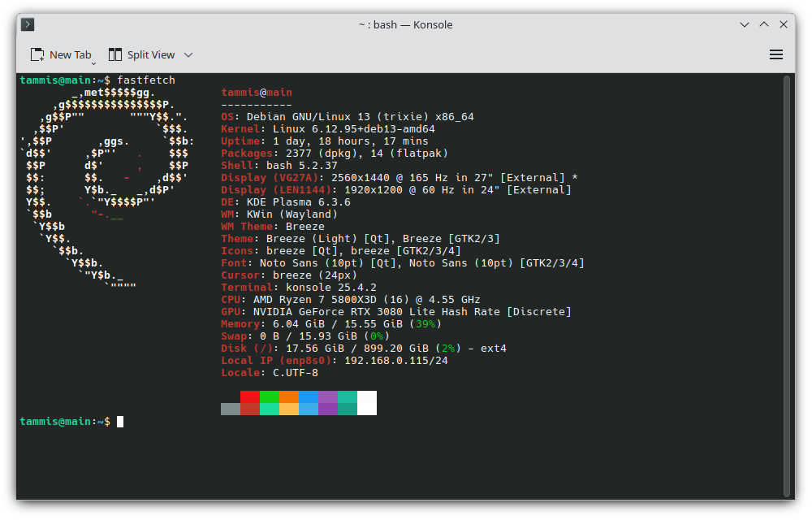Screen dimensions: 812x520
Task: Click the purple color block
Action: point(328,396)
